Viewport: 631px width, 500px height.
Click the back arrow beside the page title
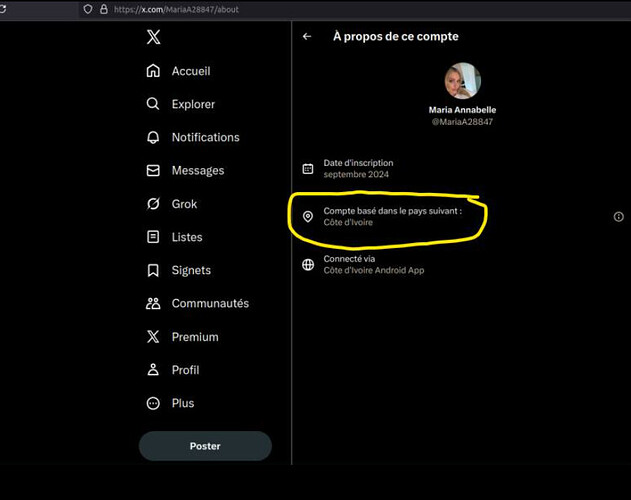pos(307,37)
